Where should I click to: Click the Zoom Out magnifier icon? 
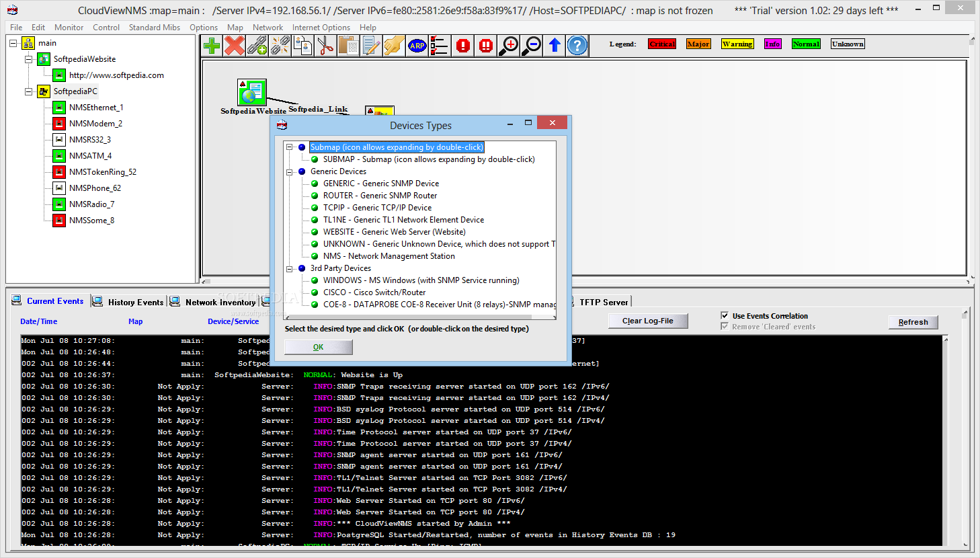coord(532,46)
